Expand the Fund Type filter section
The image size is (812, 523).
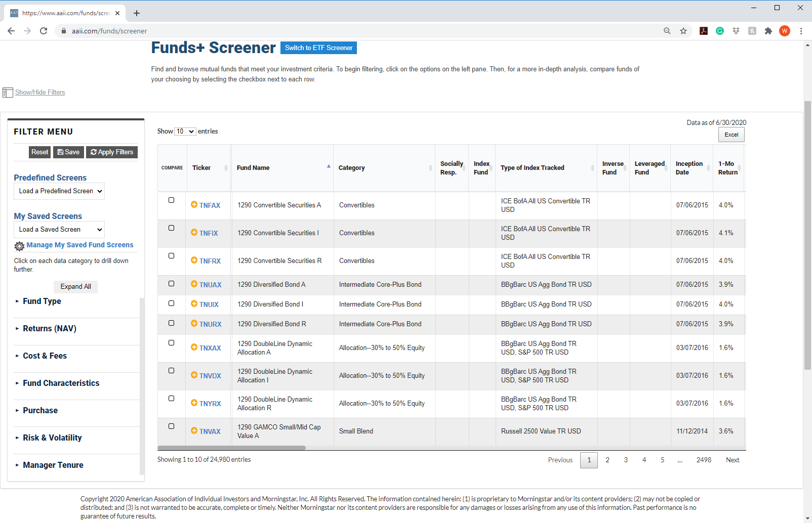pos(42,301)
